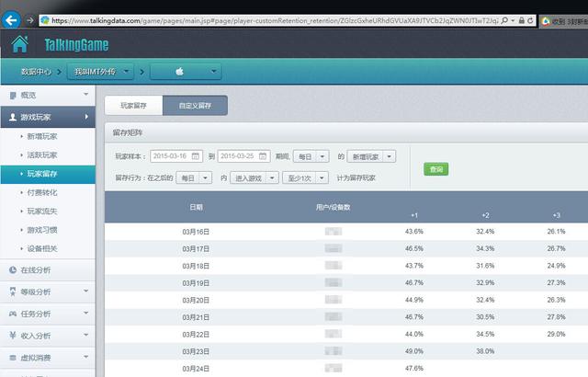Click the +2 retention column header
This screenshot has height=377, width=588.
pyautogui.click(x=485, y=215)
